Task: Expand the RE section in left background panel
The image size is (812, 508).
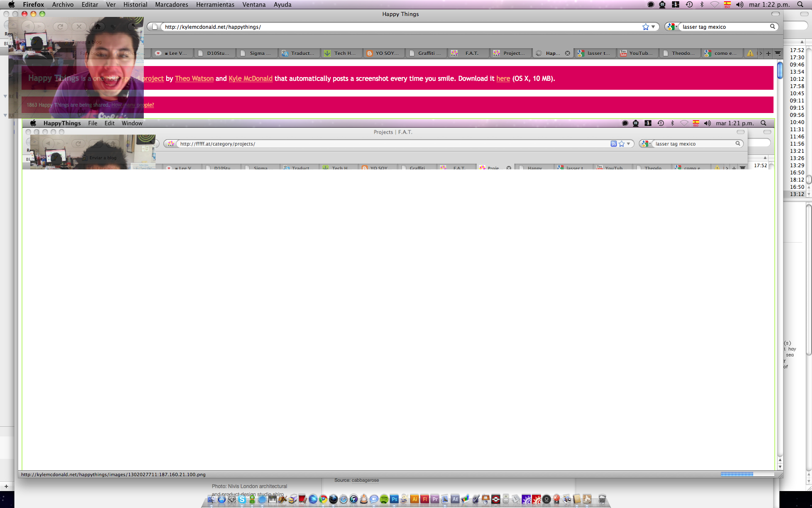Action: [5, 96]
